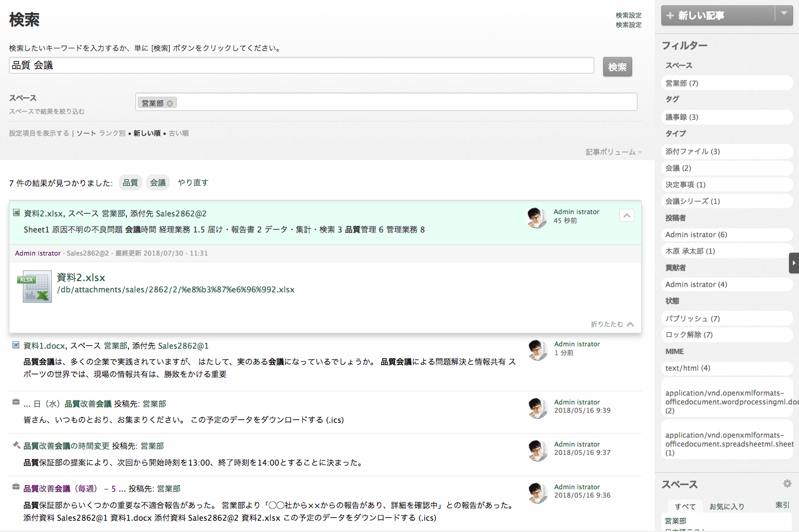
Task: Open the 資料2.xlsx result title link
Action: click(x=43, y=214)
